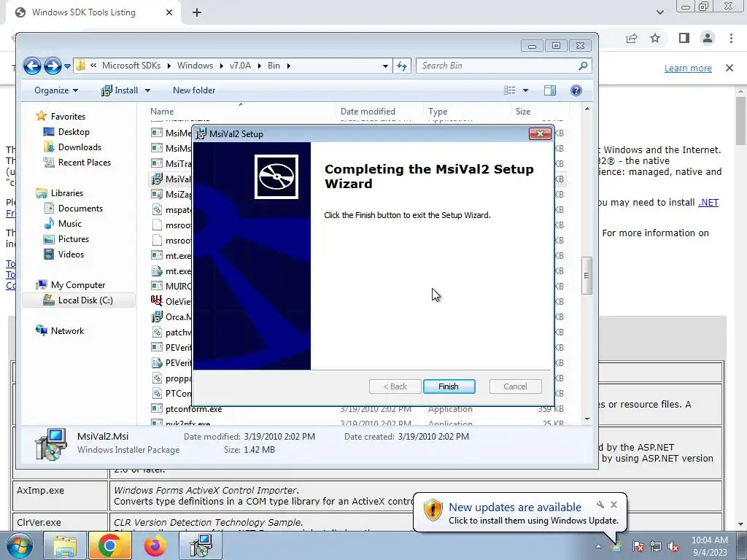Image resolution: width=747 pixels, height=560 pixels.
Task: Select Desktop in navigation pane
Action: [74, 131]
